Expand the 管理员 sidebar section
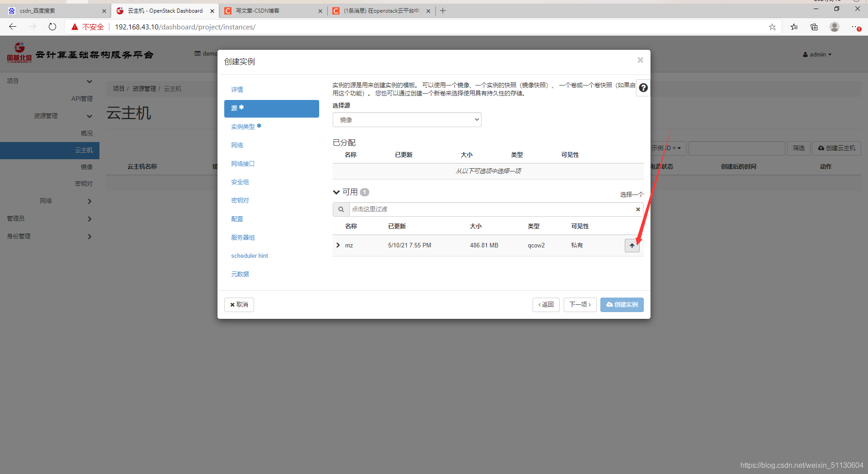The height and width of the screenshot is (474, 868). tap(90, 219)
